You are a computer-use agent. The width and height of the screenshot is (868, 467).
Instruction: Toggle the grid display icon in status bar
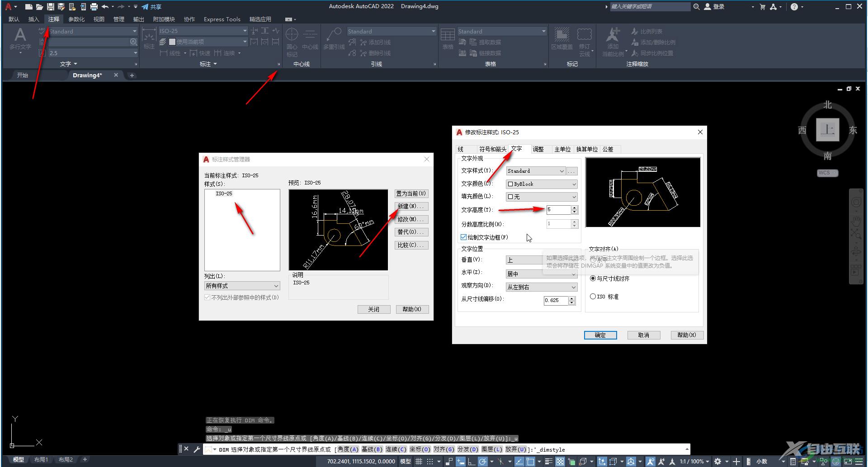(419, 462)
